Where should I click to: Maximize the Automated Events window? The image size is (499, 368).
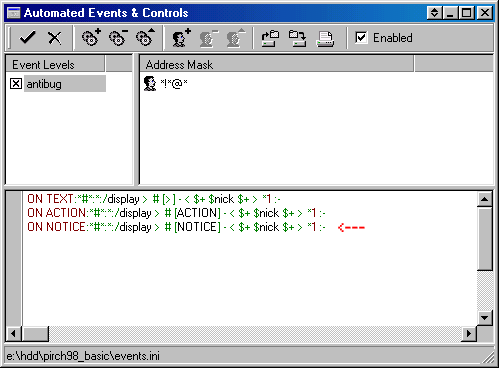tap(466, 13)
